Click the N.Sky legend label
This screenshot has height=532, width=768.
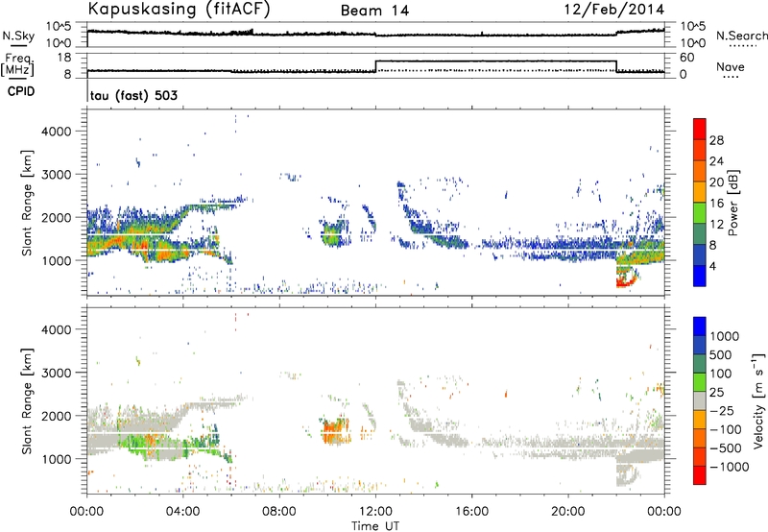coord(18,36)
